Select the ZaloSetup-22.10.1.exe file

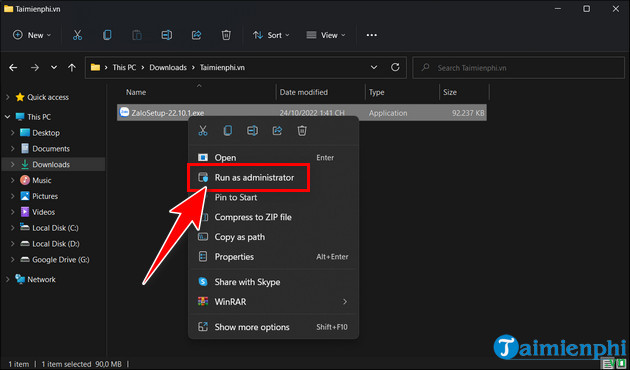point(302,113)
